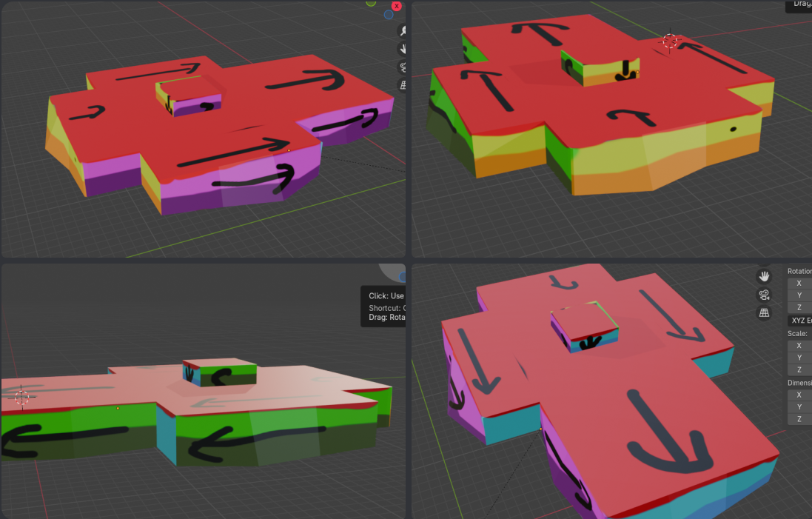Click the red X axis gizmo handle

tap(397, 5)
